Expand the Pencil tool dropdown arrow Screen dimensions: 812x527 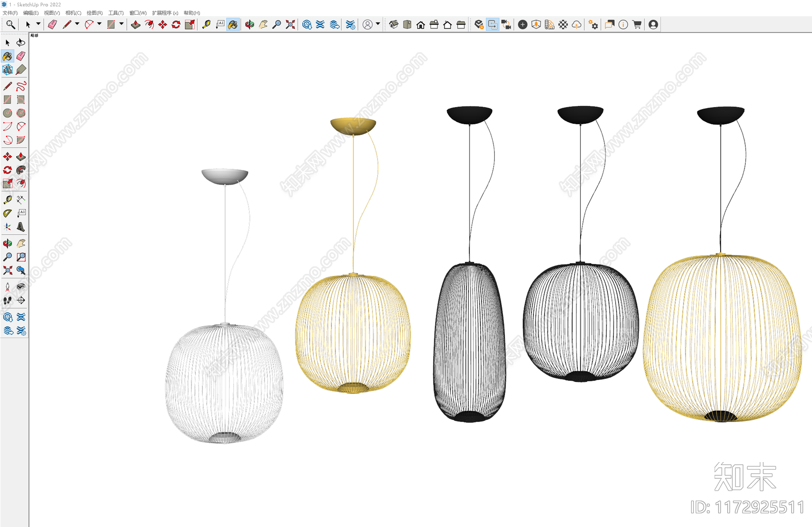[x=77, y=24]
